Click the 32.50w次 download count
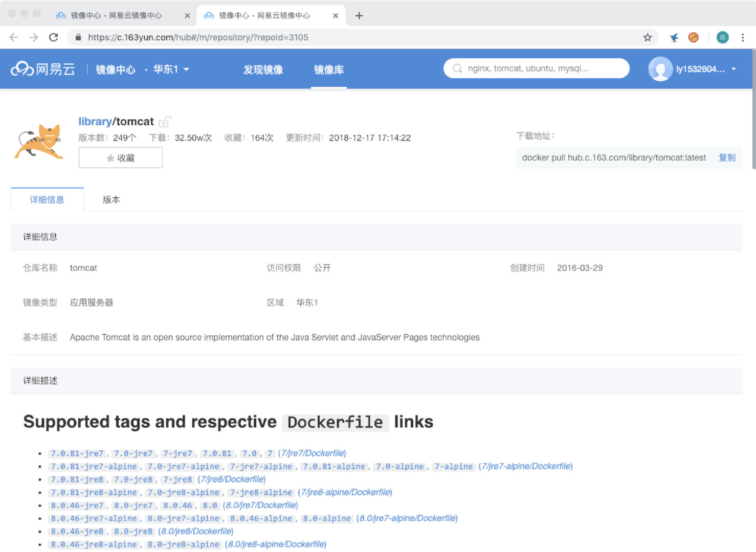Viewport: 756px width, 552px height. click(x=193, y=137)
